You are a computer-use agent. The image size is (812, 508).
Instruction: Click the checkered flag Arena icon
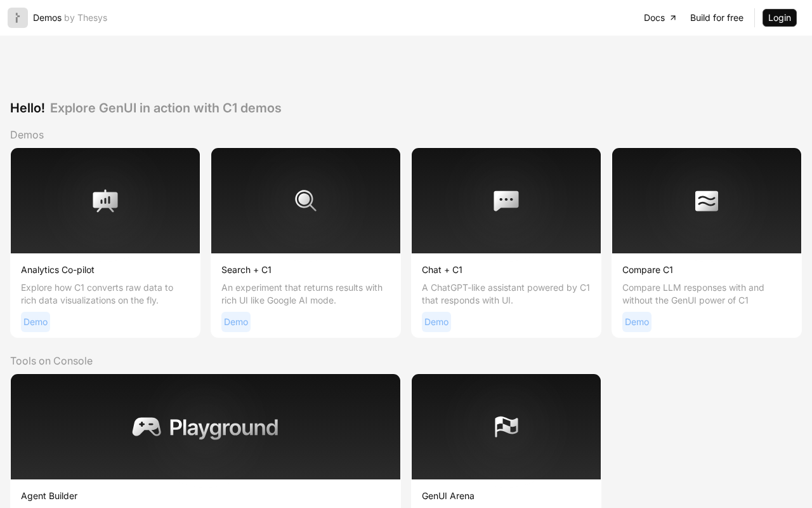(506, 427)
